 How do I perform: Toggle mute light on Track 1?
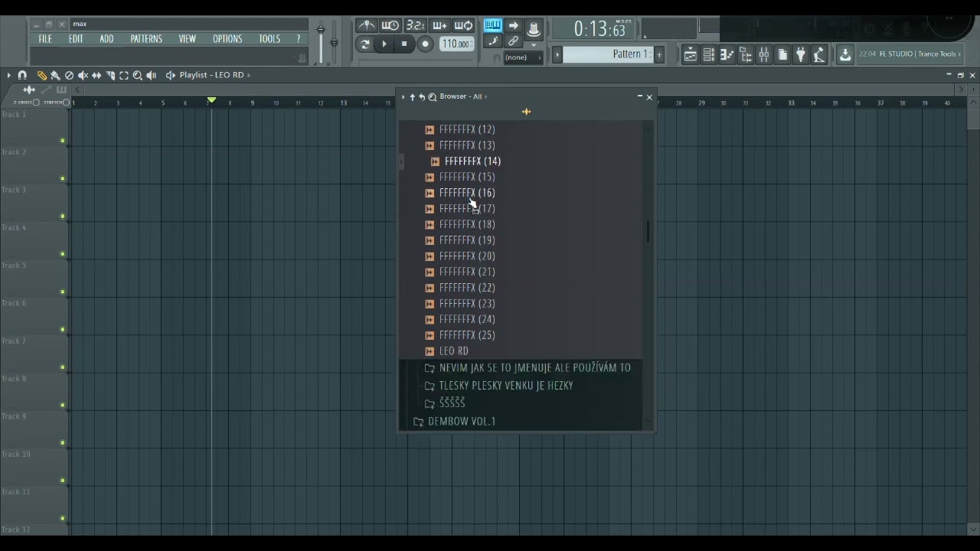[x=63, y=141]
